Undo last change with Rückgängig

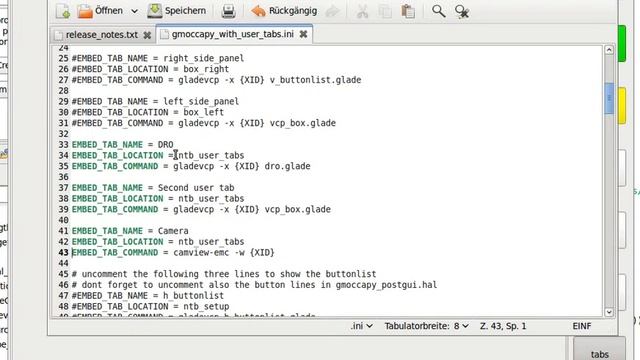point(284,11)
